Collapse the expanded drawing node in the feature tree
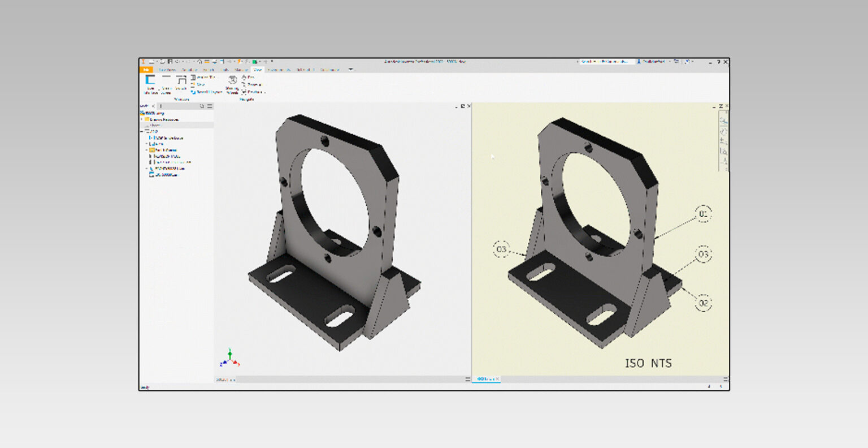Image resolution: width=868 pixels, height=448 pixels. [141, 131]
